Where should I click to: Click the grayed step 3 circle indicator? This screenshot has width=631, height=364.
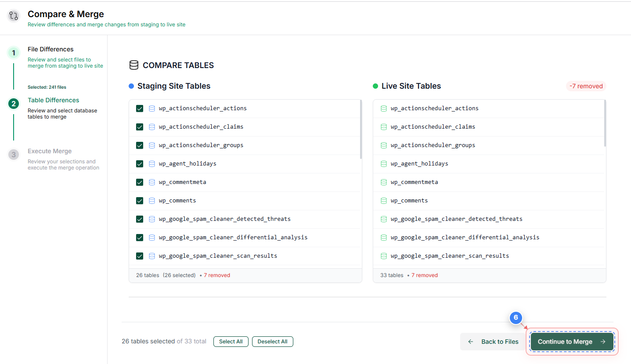[13, 155]
